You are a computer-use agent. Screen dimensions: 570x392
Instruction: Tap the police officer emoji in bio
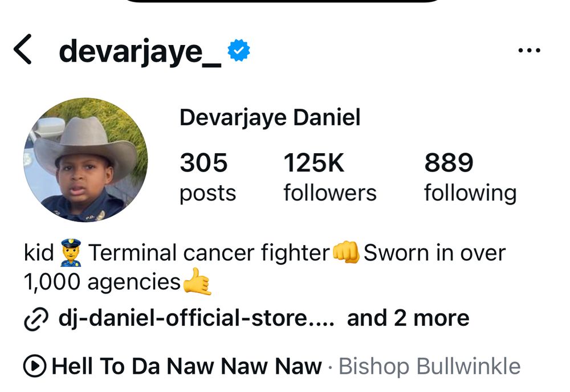pyautogui.click(x=71, y=252)
